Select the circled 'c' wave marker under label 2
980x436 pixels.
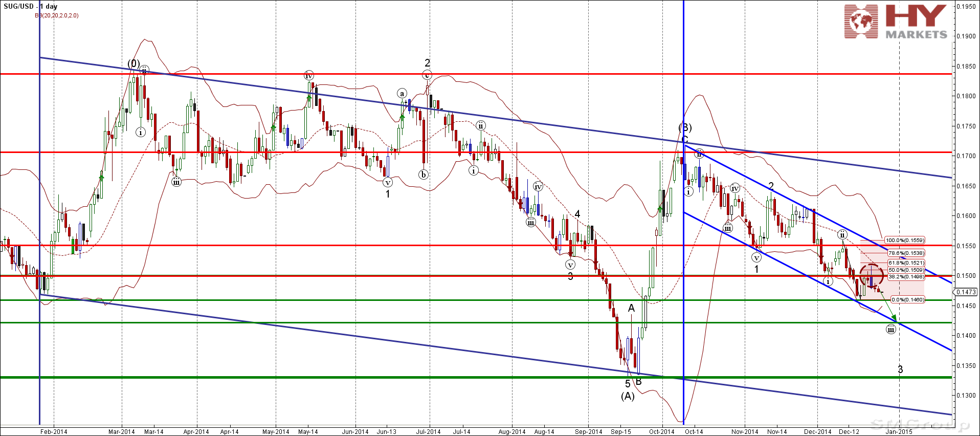coord(427,75)
